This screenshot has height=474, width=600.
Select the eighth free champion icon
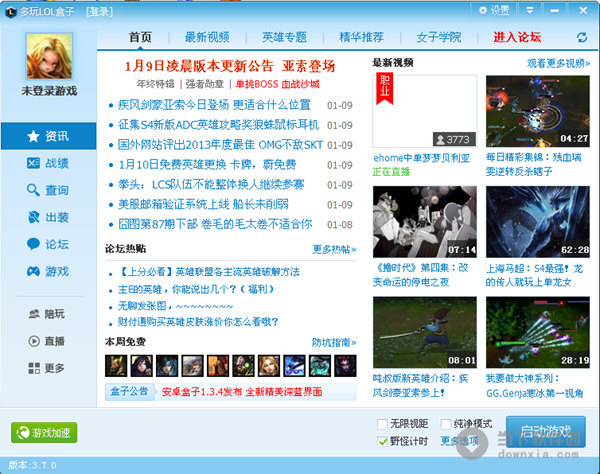click(295, 366)
